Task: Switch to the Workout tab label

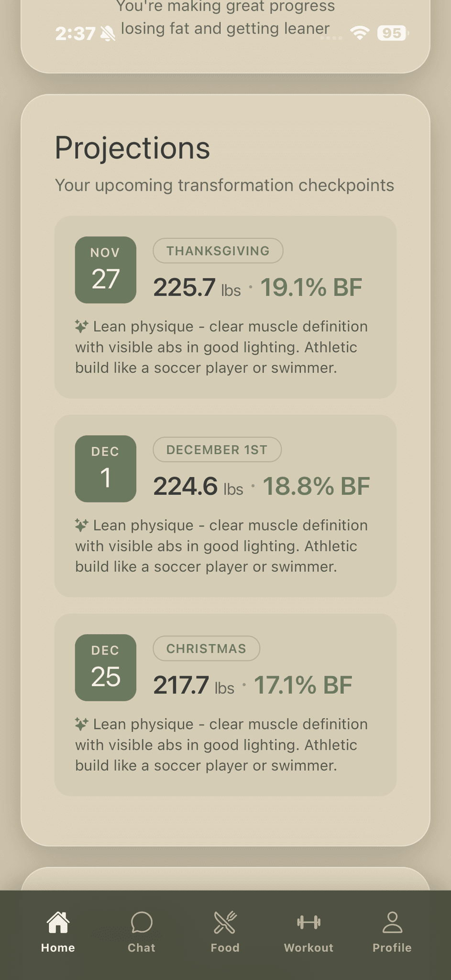Action: pyautogui.click(x=308, y=948)
